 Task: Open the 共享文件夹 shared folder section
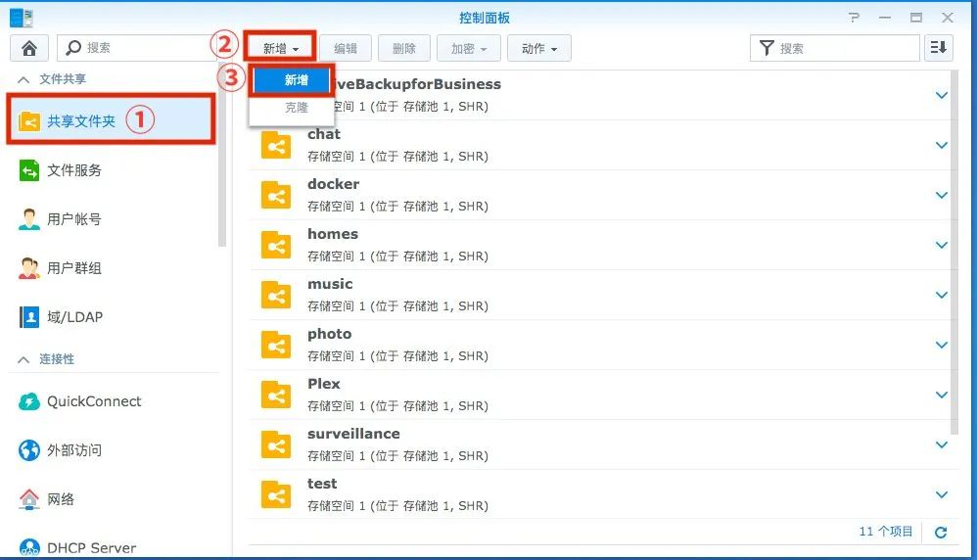(x=111, y=120)
